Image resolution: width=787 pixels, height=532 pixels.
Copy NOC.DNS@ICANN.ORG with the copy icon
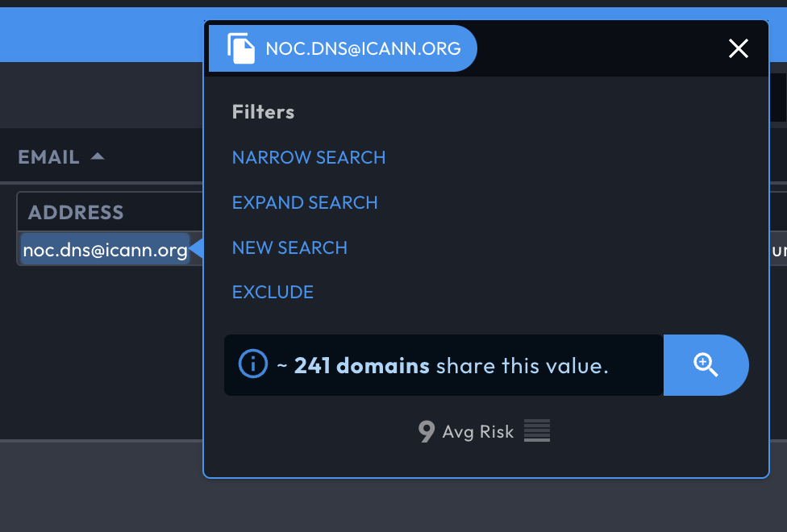[x=241, y=48]
